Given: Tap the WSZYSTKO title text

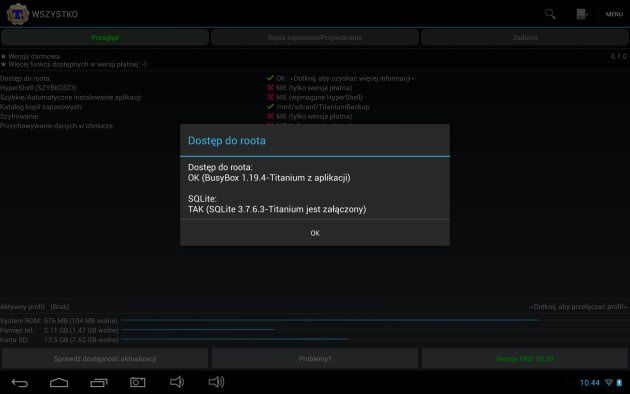Looking at the screenshot, I should click(x=55, y=14).
